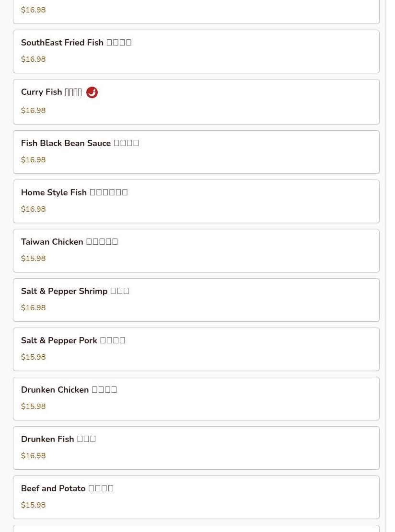Click the spicy chili icon next to Curry Fish
Image resolution: width=395 pixels, height=532 pixels.
click(92, 92)
